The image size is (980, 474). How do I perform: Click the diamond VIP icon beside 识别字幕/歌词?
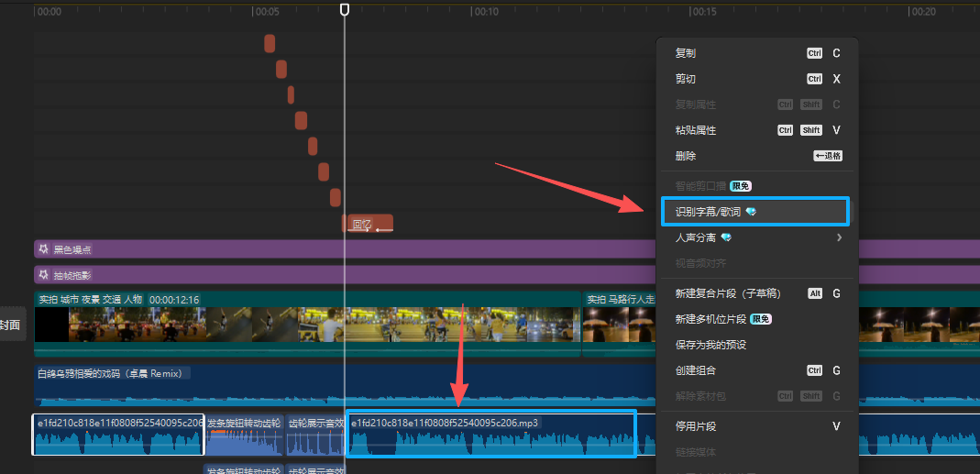click(x=751, y=212)
